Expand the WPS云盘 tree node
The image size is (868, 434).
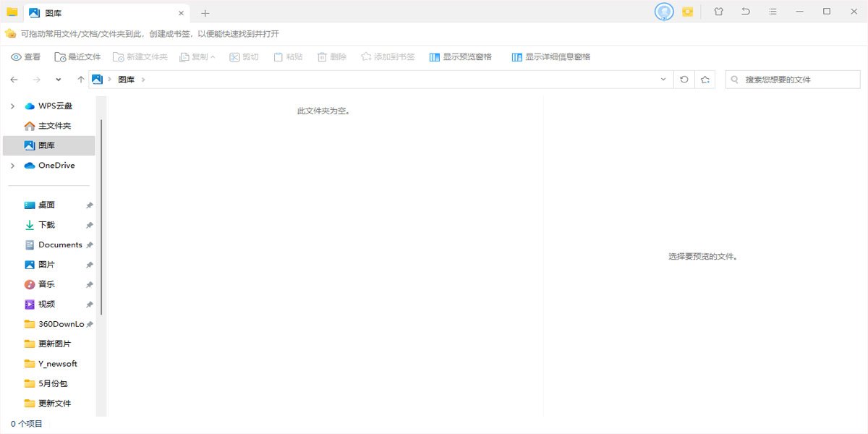tap(12, 106)
